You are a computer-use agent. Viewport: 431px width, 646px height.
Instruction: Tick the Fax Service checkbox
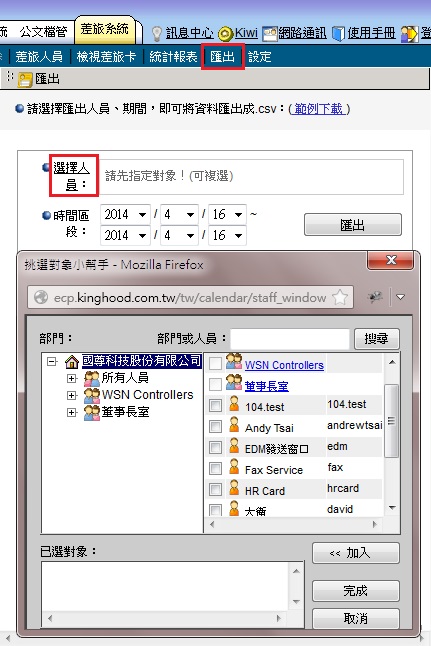tap(215, 468)
